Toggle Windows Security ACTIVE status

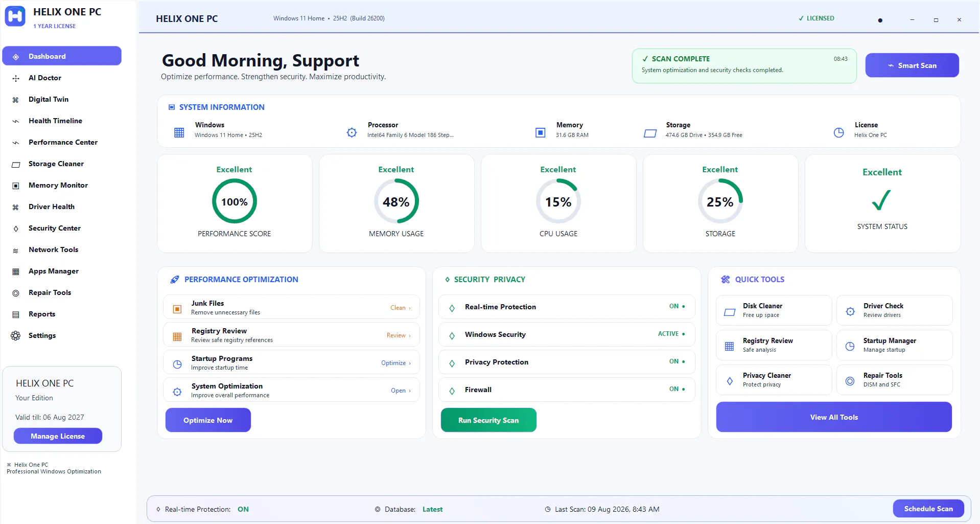(671, 334)
